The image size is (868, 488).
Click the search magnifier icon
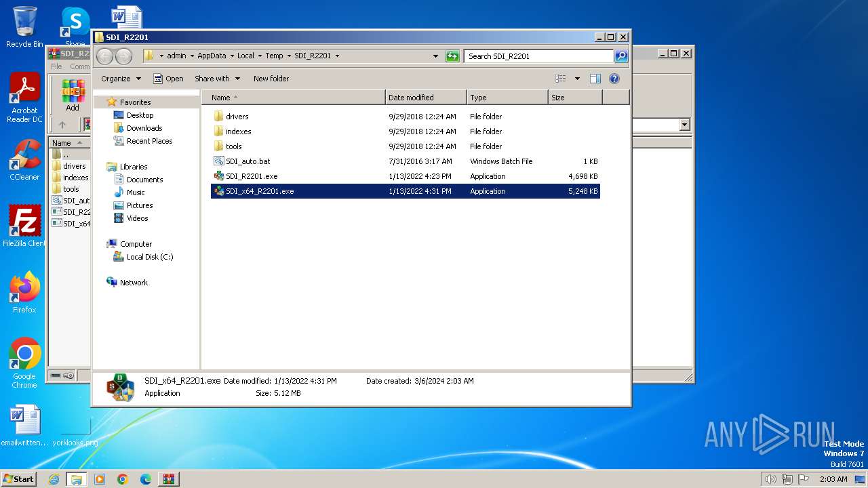click(620, 56)
